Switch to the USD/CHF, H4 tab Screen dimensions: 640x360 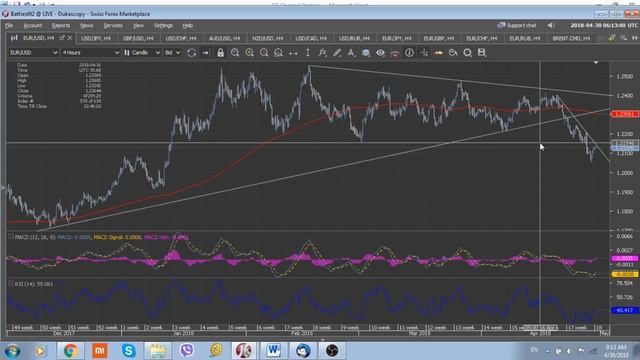pos(181,38)
